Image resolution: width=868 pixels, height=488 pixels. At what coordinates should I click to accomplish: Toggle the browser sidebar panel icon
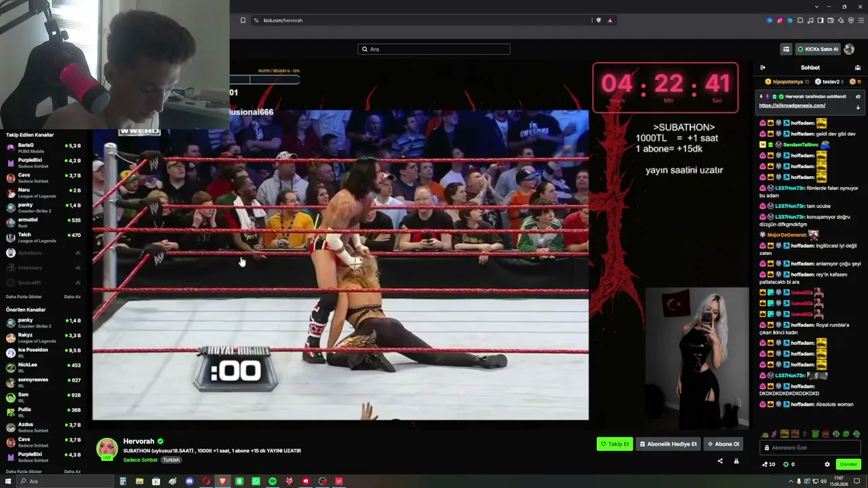[821, 20]
